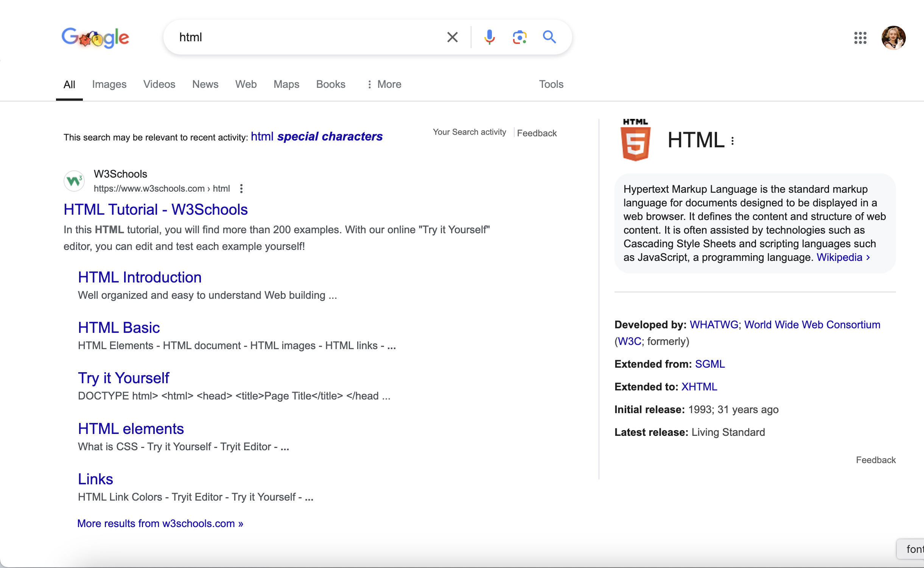Screen dimensions: 924x568
Task: Switch to the Videos tab
Action: (159, 84)
